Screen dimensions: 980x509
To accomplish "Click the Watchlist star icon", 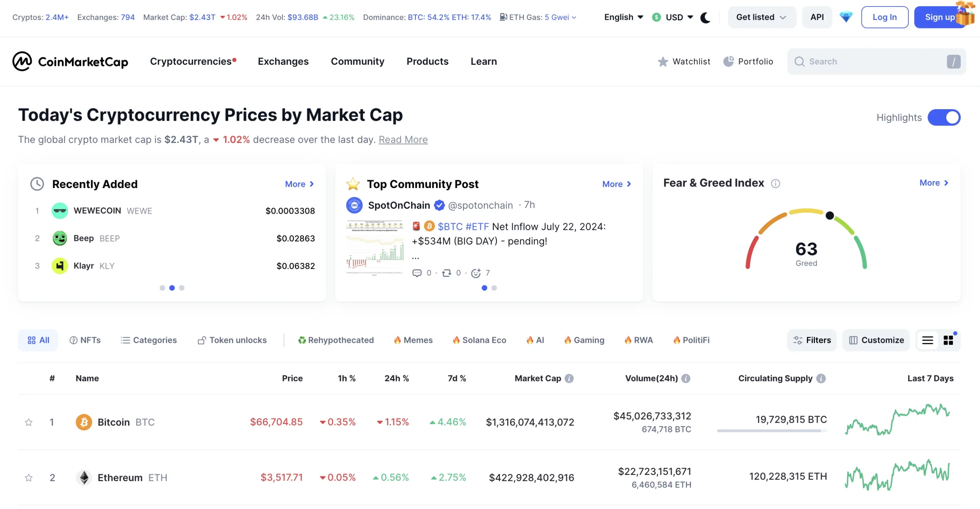I will (663, 61).
